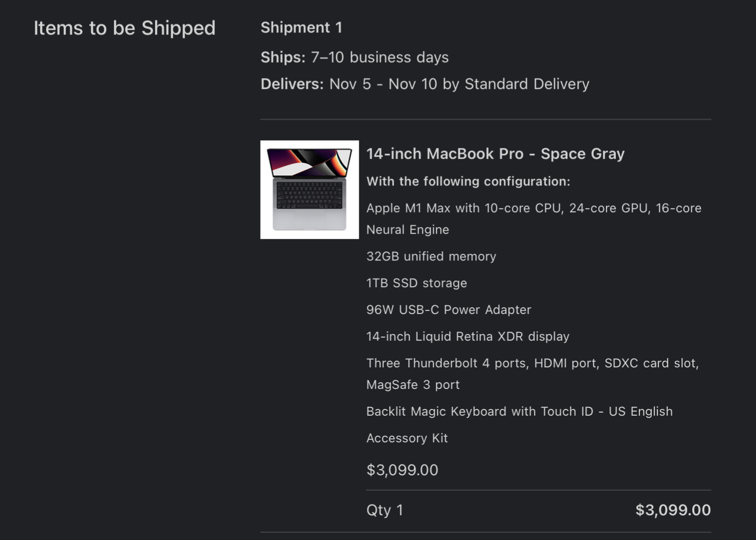
Task: Click the Delivers Nov 5 - Nov 10 line
Action: tap(425, 84)
